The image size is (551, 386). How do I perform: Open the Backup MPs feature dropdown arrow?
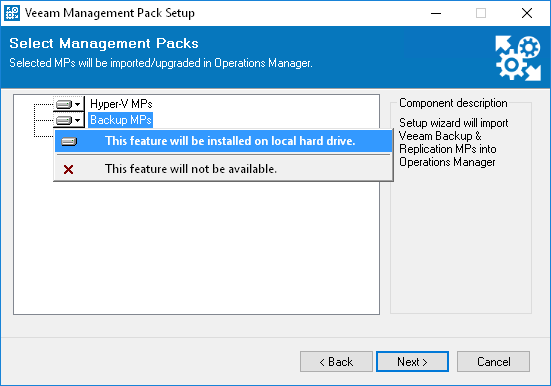78,121
